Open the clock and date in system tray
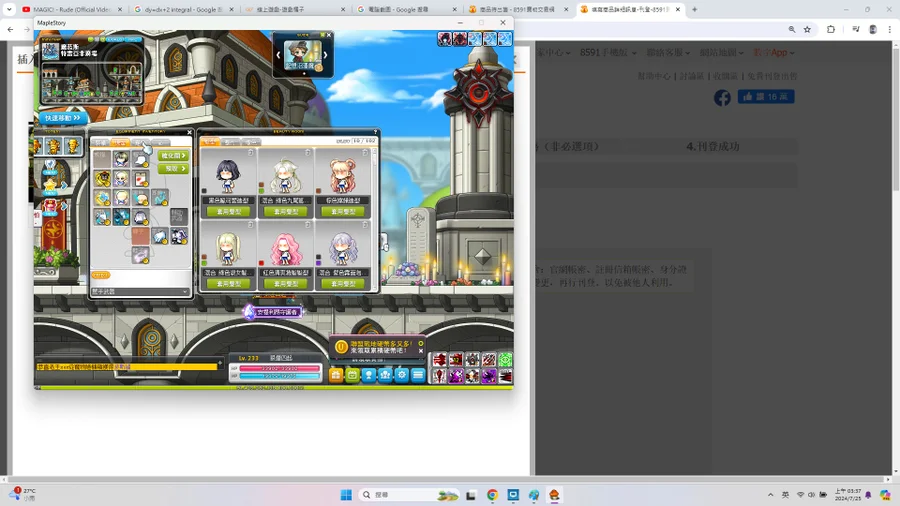 click(848, 495)
